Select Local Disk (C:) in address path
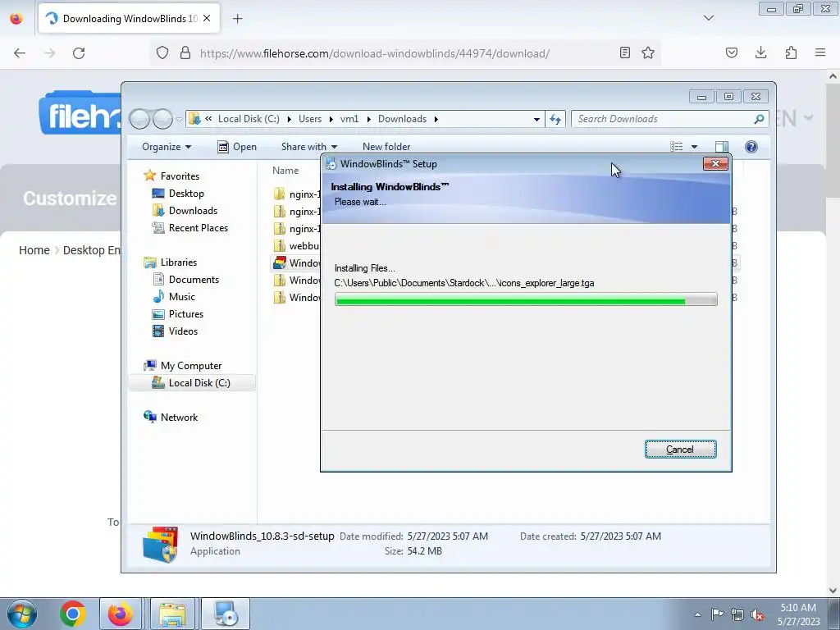Image resolution: width=840 pixels, height=630 pixels. pyautogui.click(x=249, y=119)
